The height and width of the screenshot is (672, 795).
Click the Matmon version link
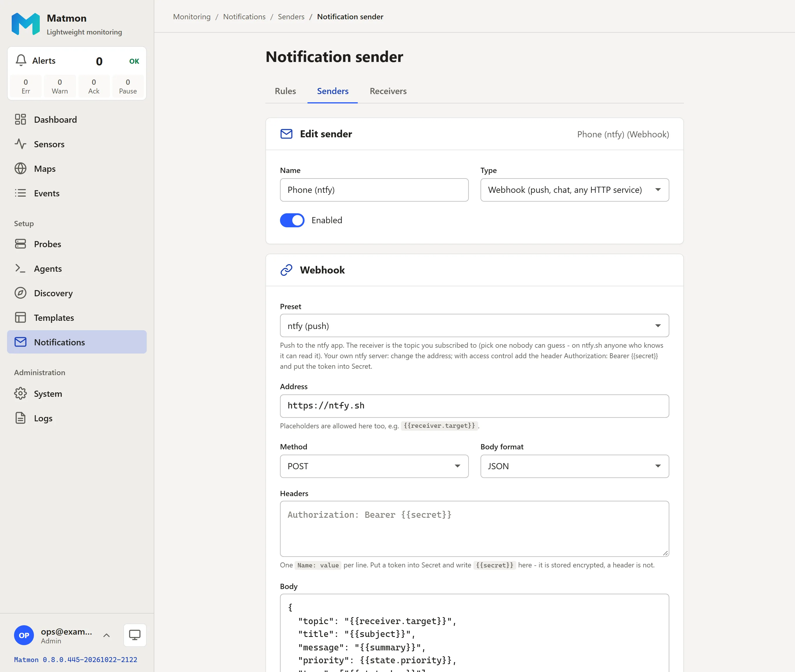75,659
